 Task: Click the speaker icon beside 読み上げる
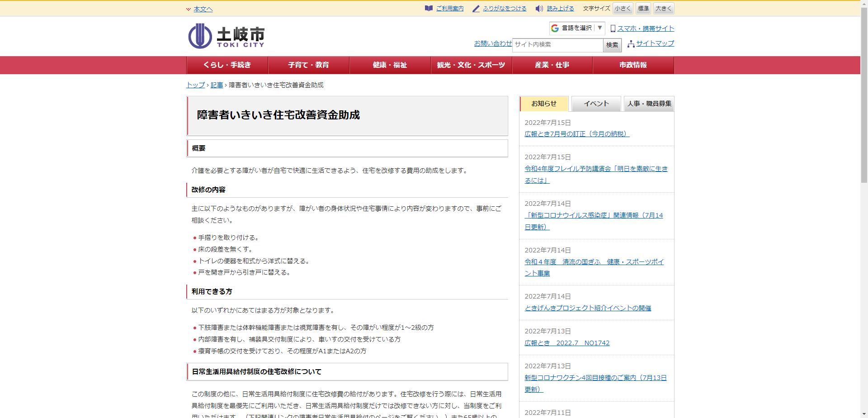[539, 9]
